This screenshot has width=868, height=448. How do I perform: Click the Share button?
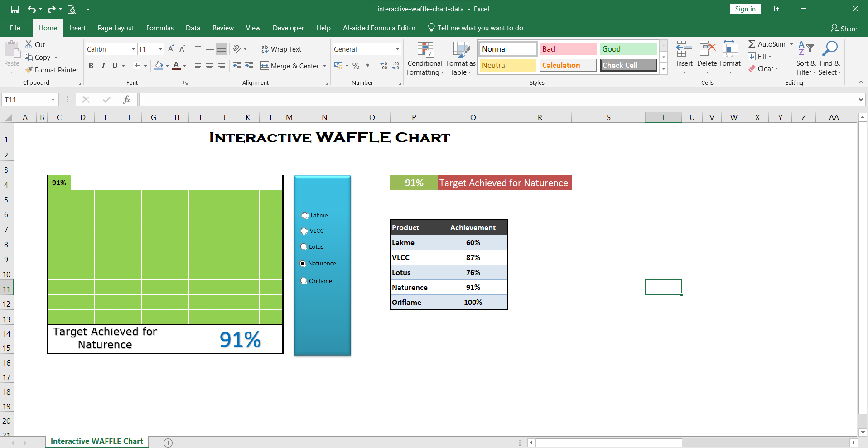[x=844, y=29]
